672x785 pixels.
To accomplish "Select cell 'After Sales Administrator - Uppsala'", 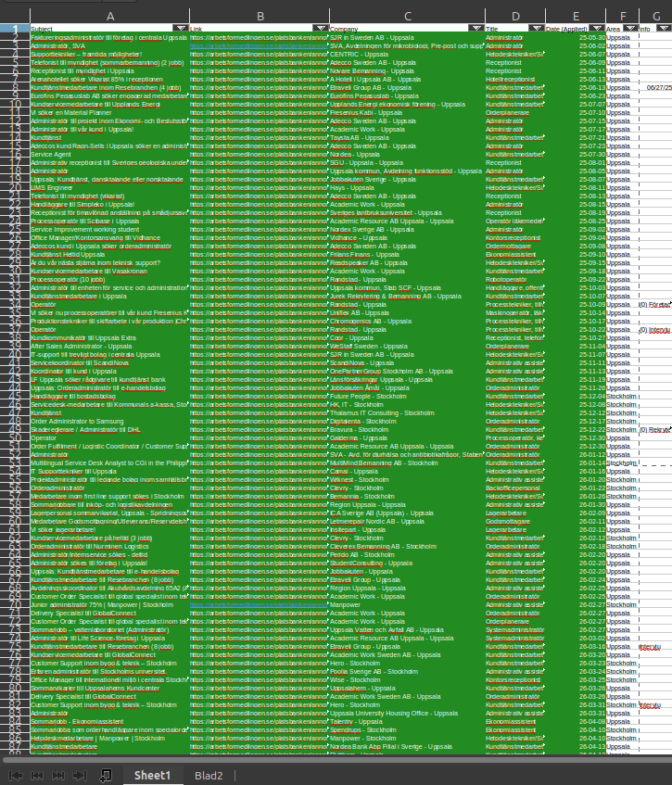I will [109, 347].
